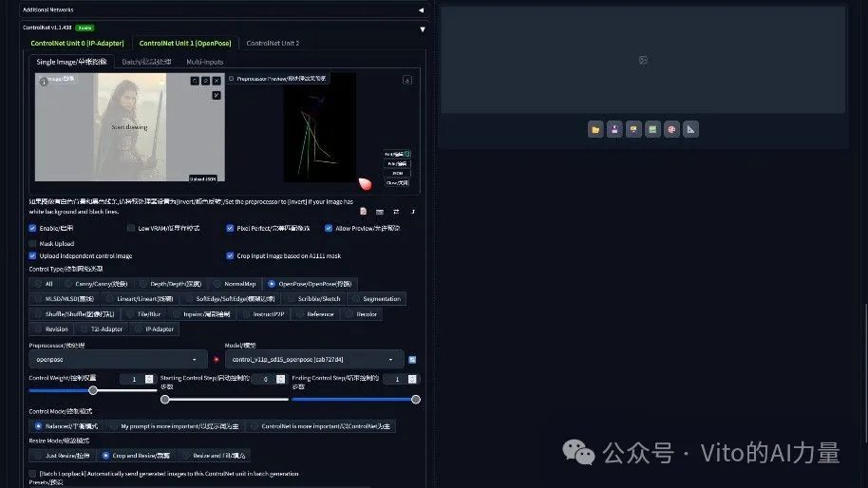Select the MLSD control type
Image resolution: width=868 pixels, height=488 pixels.
click(x=65, y=299)
